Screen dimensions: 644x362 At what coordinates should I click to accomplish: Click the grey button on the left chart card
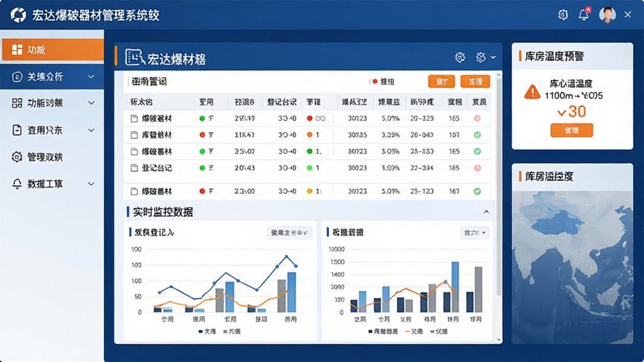[289, 233]
